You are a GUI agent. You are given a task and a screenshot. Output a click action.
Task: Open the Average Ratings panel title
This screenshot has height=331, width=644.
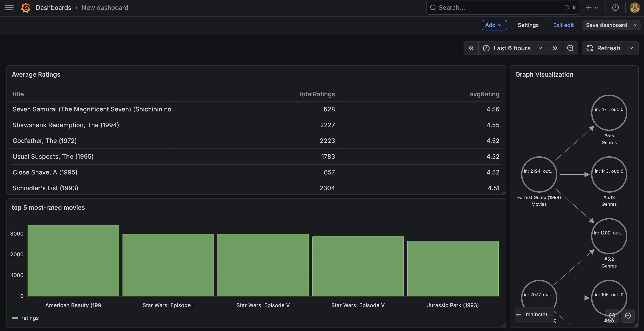[36, 74]
